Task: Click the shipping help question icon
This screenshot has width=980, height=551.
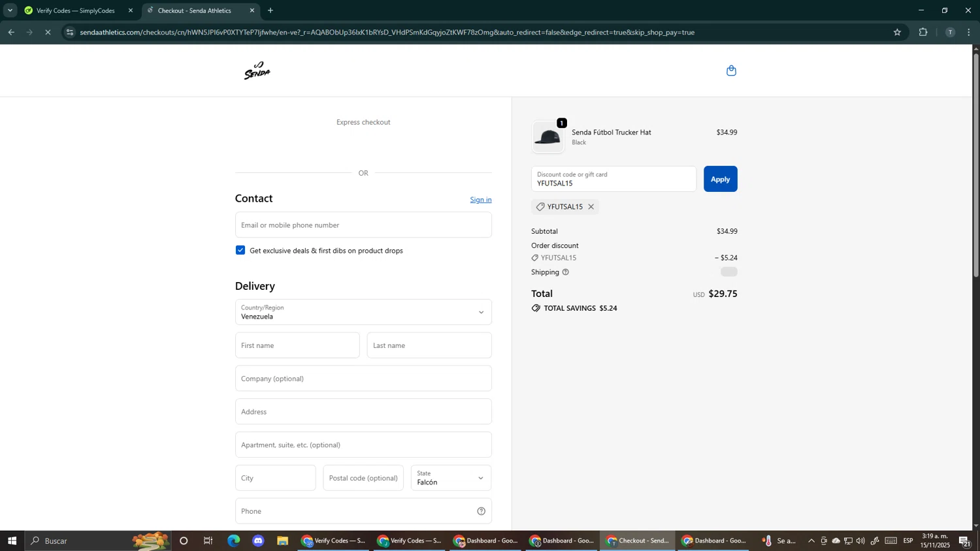Action: [x=566, y=272]
